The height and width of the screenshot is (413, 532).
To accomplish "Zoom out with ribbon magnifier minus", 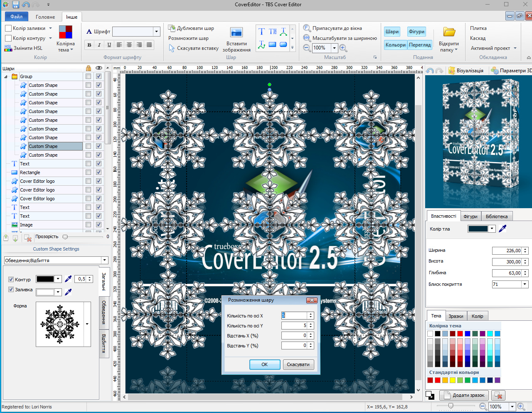I will [x=307, y=48].
